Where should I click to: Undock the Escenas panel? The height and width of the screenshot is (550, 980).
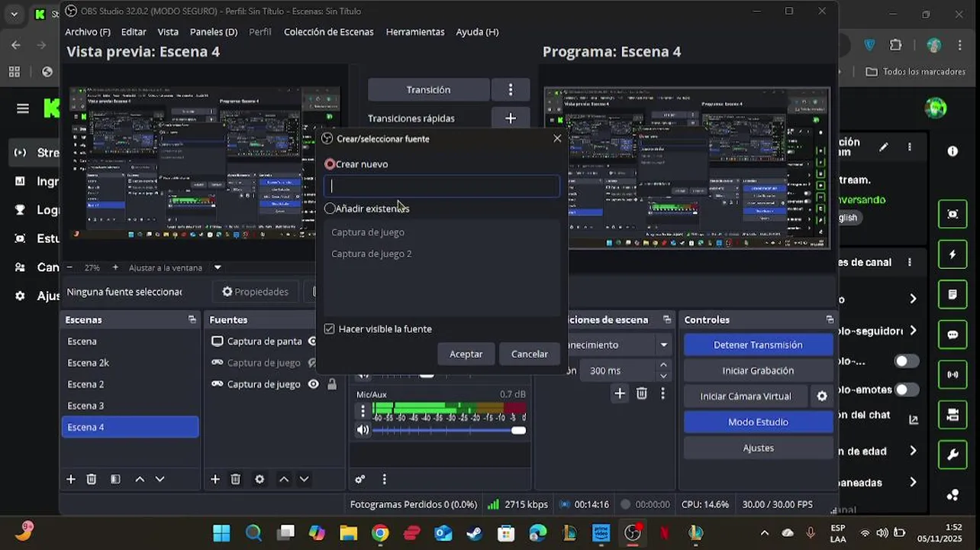(192, 320)
